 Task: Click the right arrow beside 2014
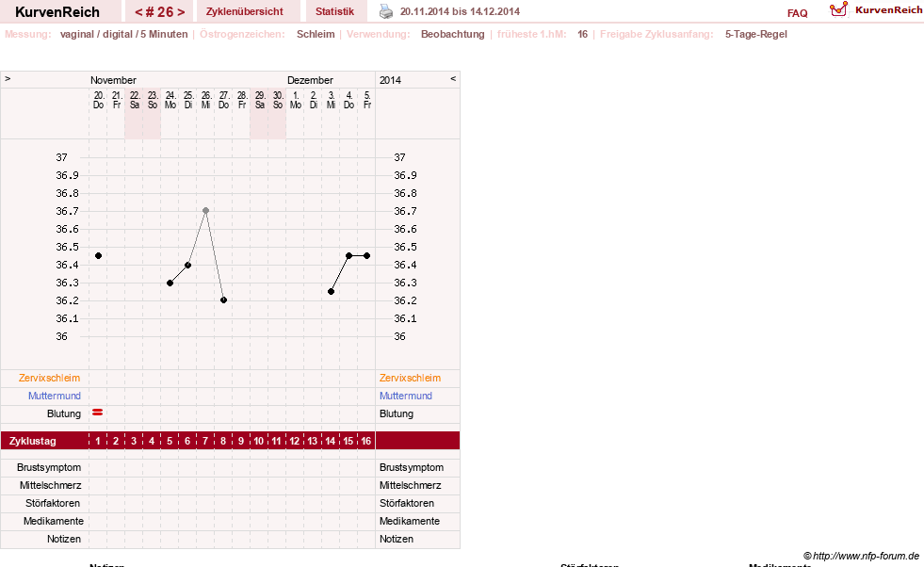(453, 78)
